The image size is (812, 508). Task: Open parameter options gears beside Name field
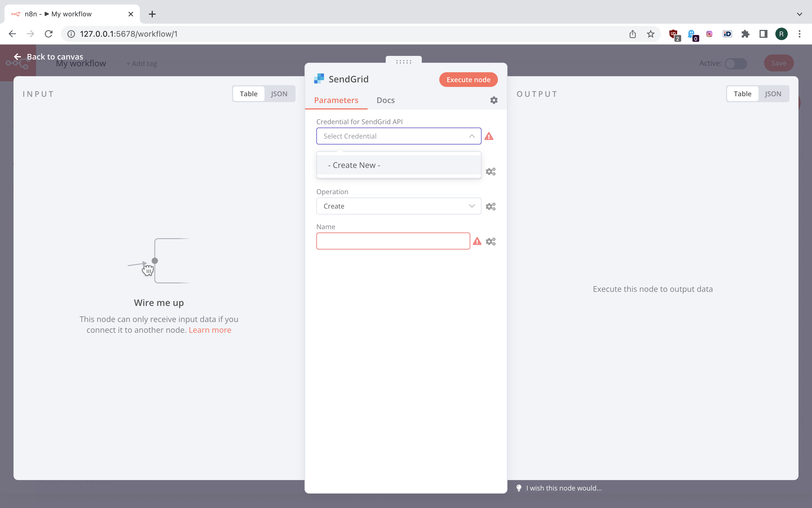(491, 241)
